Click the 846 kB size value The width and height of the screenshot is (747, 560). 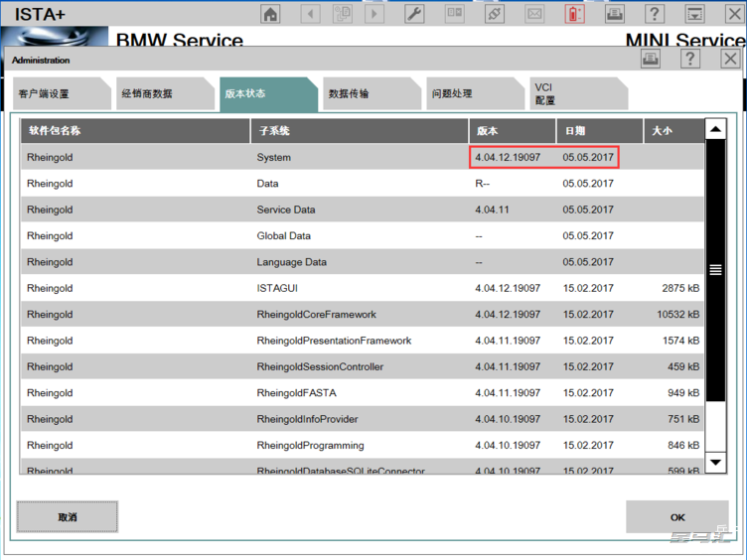(x=683, y=445)
